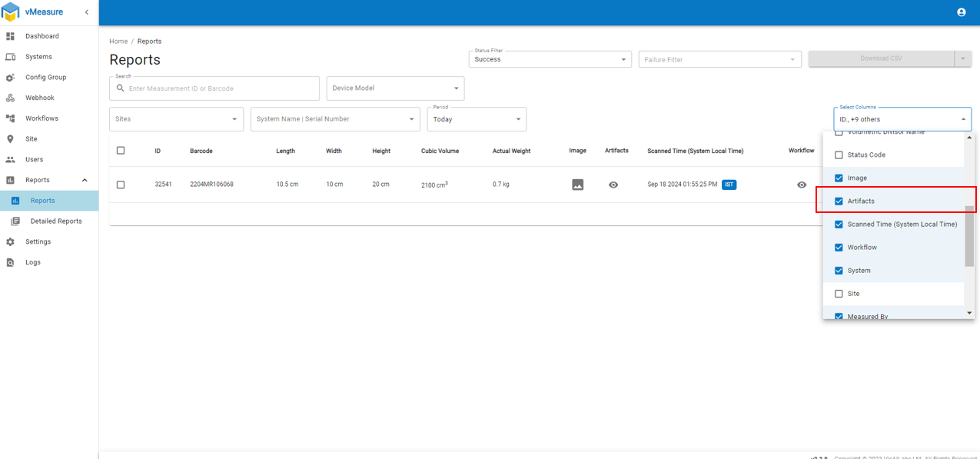980x459 pixels.
Task: Click the Measurement ID or Barcode search field
Action: pos(221,88)
